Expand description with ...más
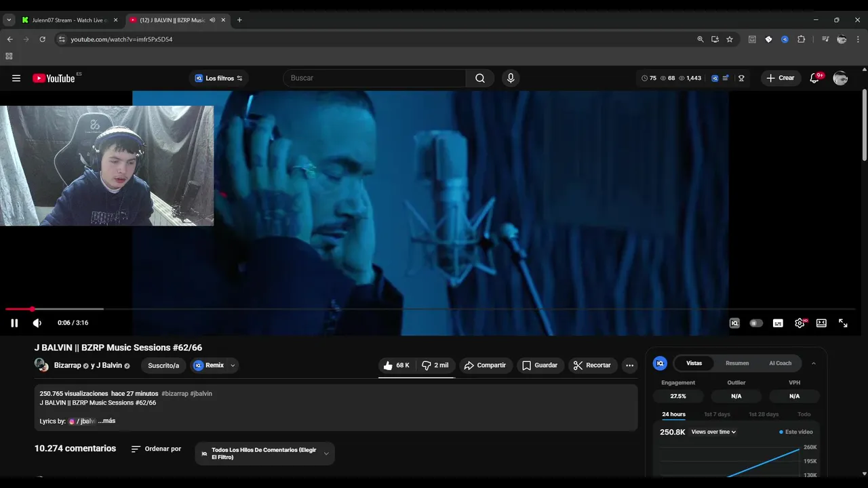This screenshot has width=868, height=488. pos(106,421)
